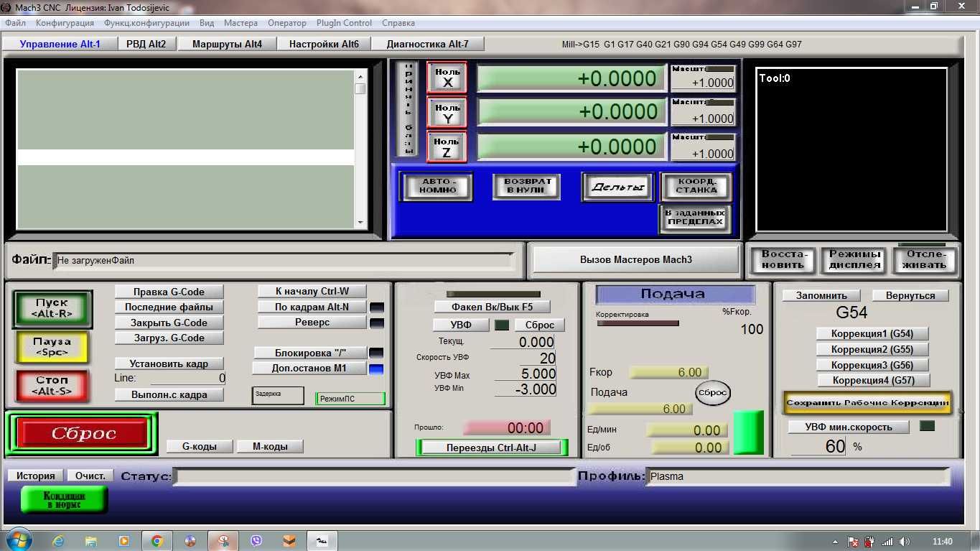Click the Закрыть G-Code button
Image resolution: width=980 pixels, height=551 pixels.
169,323
